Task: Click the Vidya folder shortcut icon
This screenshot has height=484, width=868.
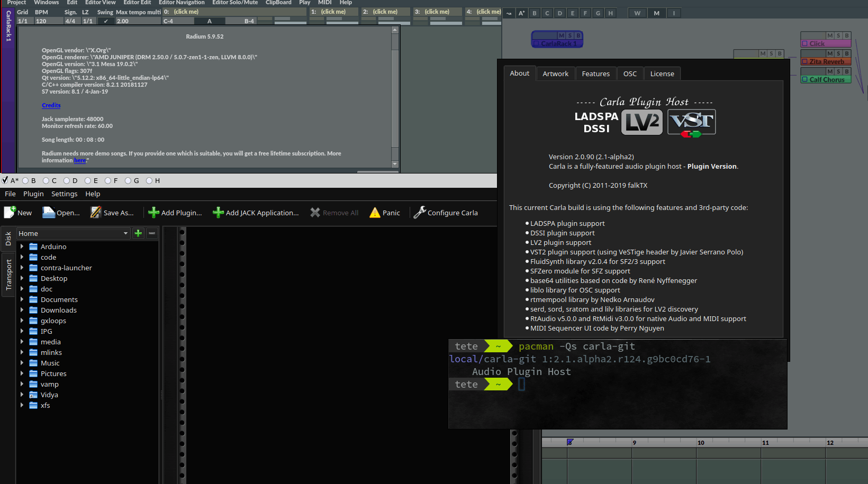Action: pyautogui.click(x=33, y=395)
